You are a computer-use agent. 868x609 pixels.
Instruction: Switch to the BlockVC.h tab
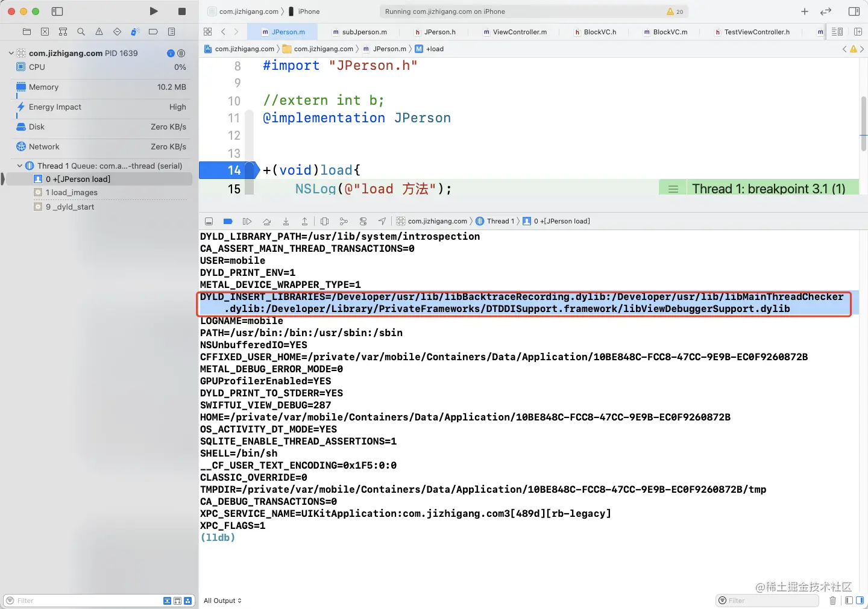click(x=595, y=32)
